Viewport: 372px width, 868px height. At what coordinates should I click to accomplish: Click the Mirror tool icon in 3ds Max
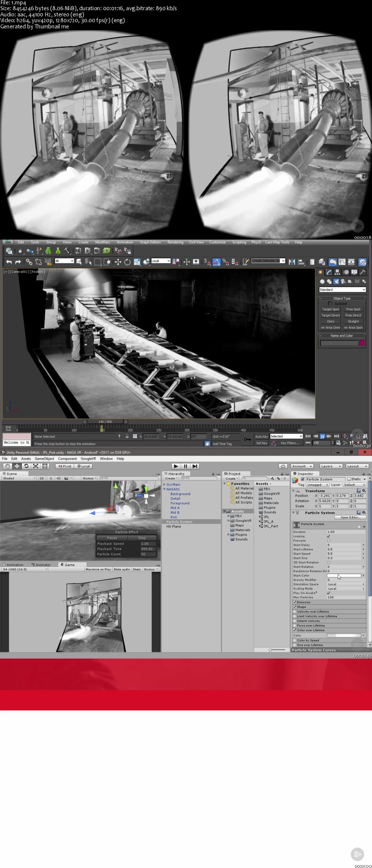pos(292,262)
